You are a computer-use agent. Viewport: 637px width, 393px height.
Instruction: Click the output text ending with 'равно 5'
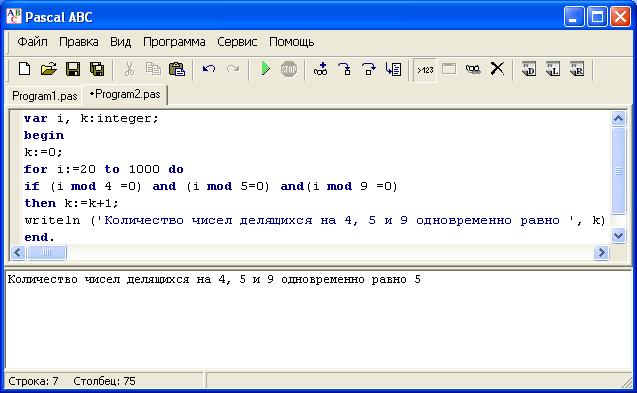pos(214,280)
